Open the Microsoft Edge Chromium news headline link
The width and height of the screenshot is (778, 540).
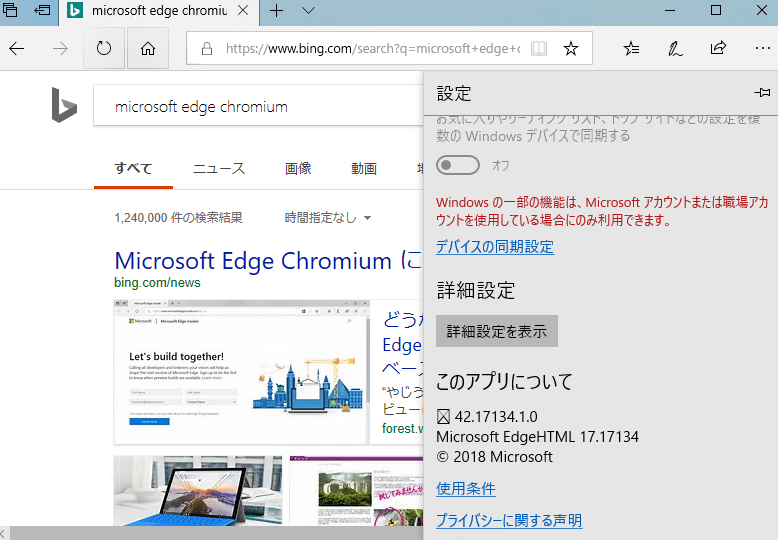[268, 261]
